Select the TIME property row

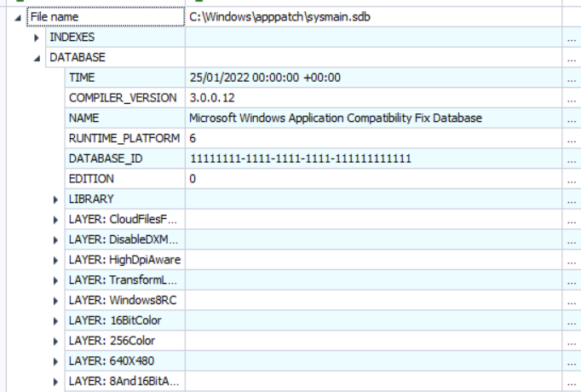coord(125,78)
